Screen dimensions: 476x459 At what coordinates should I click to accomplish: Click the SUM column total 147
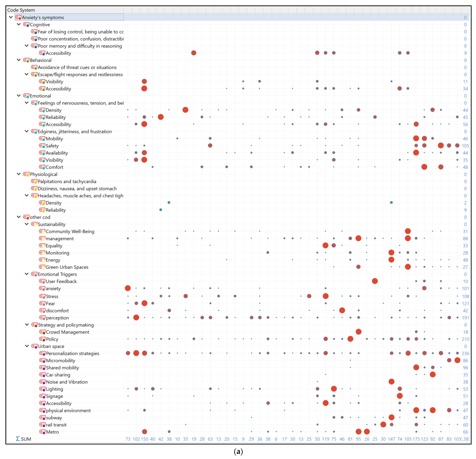391,439
